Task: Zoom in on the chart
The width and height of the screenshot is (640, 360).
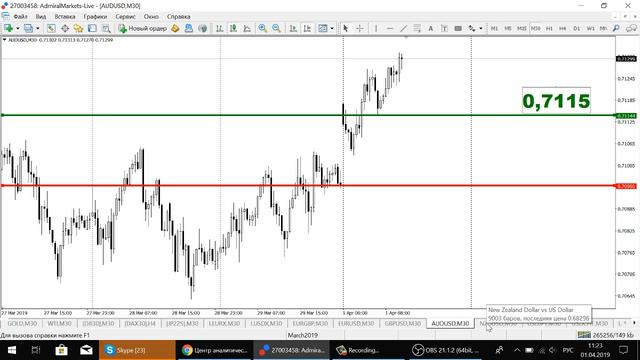Action: (x=262, y=28)
